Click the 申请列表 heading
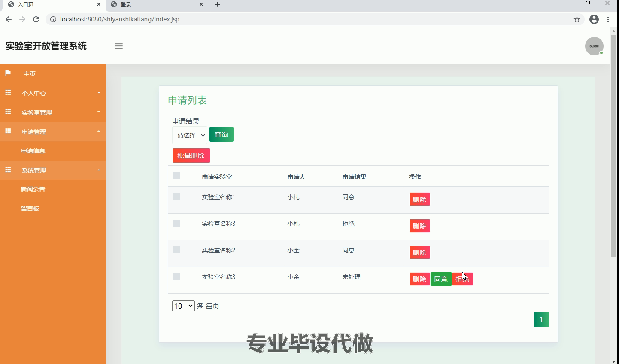 point(187,100)
